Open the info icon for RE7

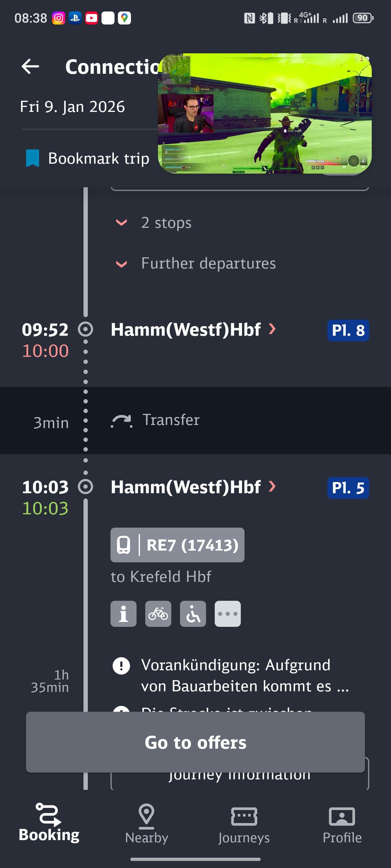(124, 613)
